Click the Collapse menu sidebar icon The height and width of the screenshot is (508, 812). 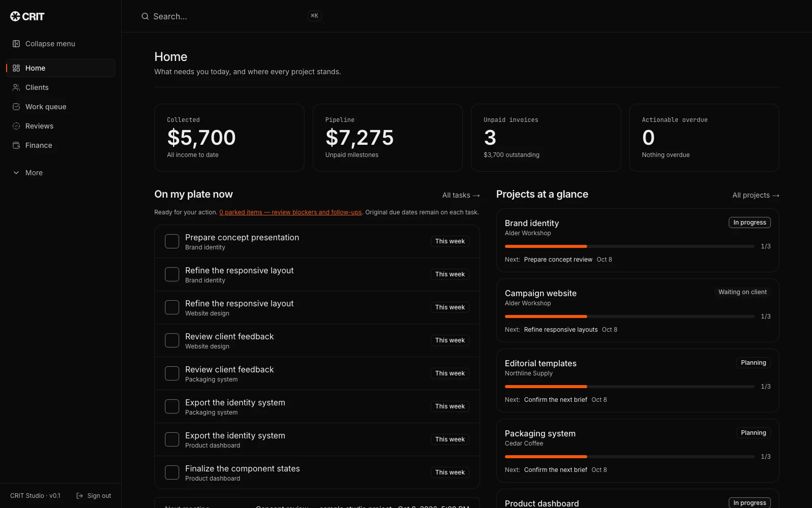coord(16,44)
